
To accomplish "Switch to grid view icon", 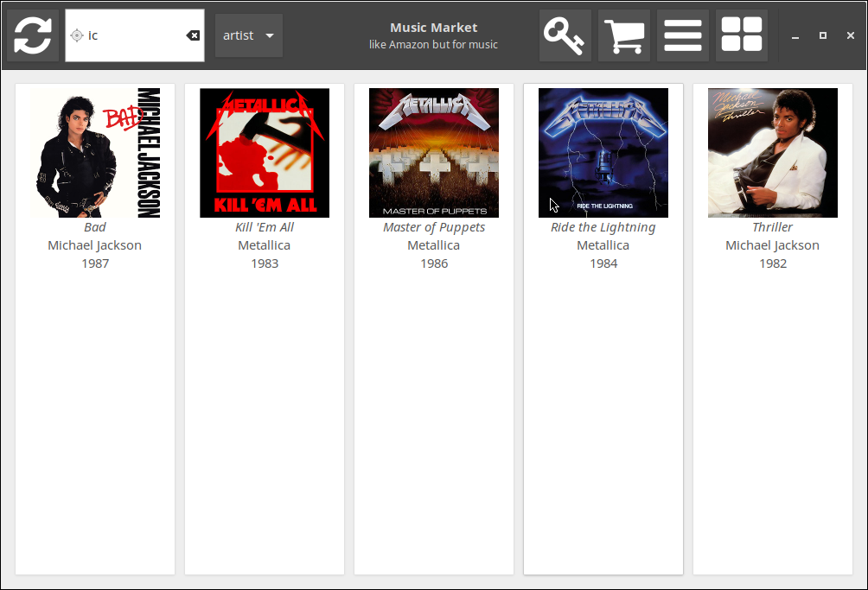I will pyautogui.click(x=741, y=35).
